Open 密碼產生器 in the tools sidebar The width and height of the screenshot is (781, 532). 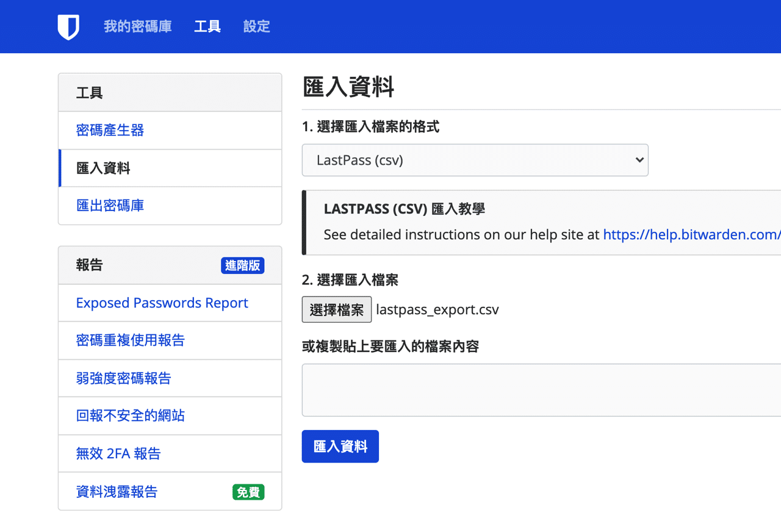pyautogui.click(x=170, y=130)
